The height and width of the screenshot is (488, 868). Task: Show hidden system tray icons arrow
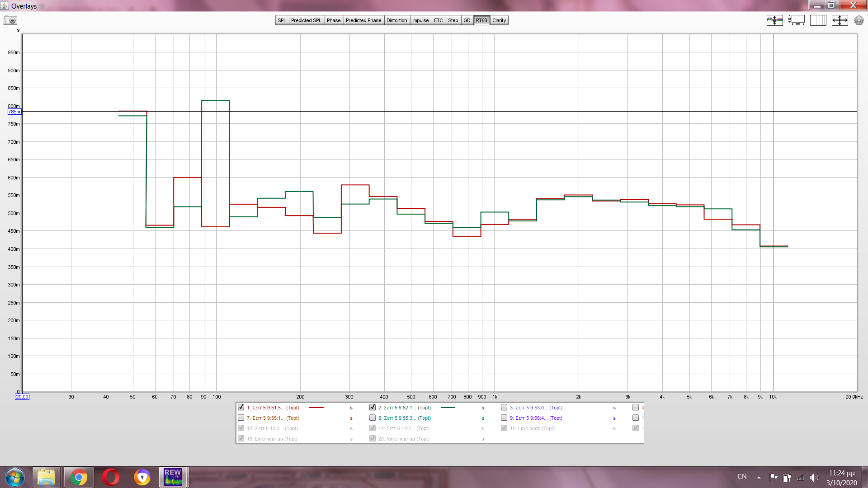click(759, 477)
